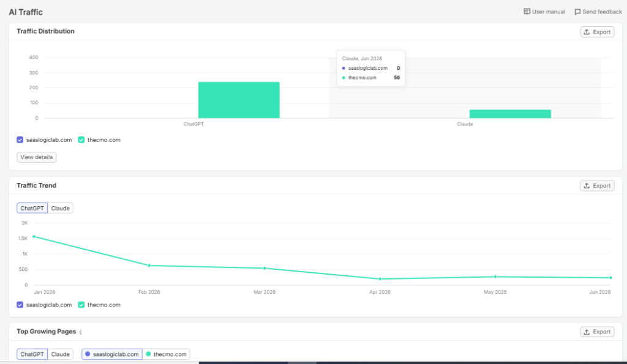Image resolution: width=627 pixels, height=364 pixels.
Task: Select ChatGPT tab in Top Growing Pages
Action: [32, 354]
